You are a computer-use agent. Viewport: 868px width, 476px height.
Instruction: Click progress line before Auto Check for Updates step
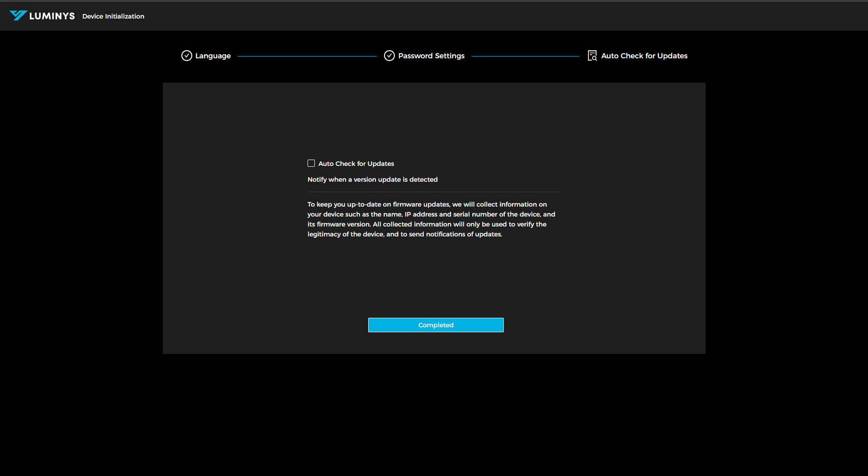[525, 56]
